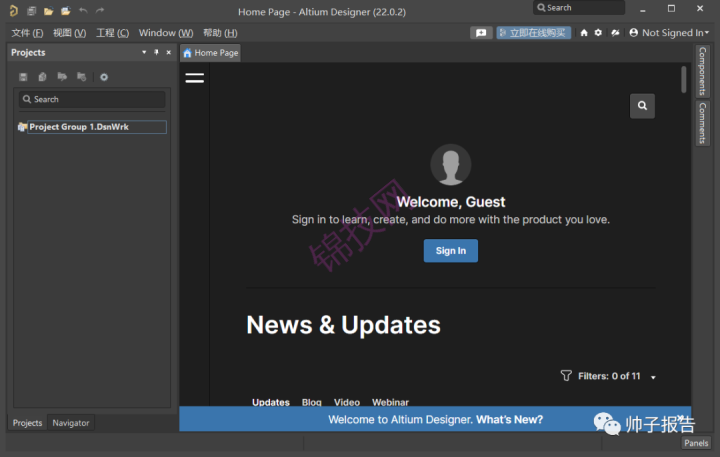Click the open project folder icon in Projects panel
The image size is (720, 457).
point(62,77)
